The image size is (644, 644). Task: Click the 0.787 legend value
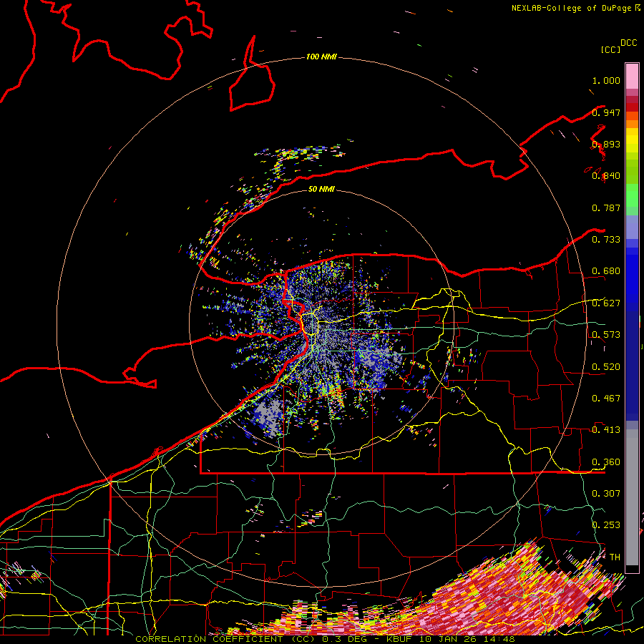click(x=606, y=208)
